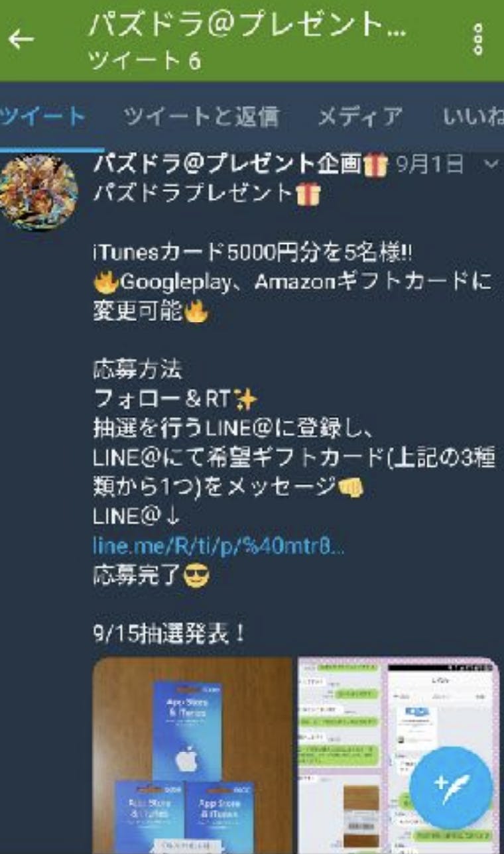Viewport: 504px width, 854px height.
Task: Switch to the ツイートと返信 tab
Action: coord(201,117)
